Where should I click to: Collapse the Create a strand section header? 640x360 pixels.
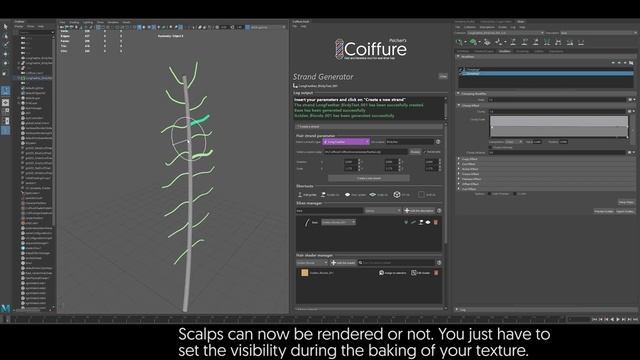click(x=369, y=127)
